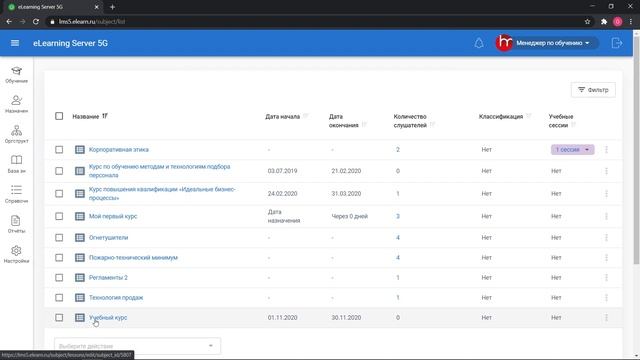Sort by Название column arrow
640x360 pixels.
pyautogui.click(x=105, y=116)
